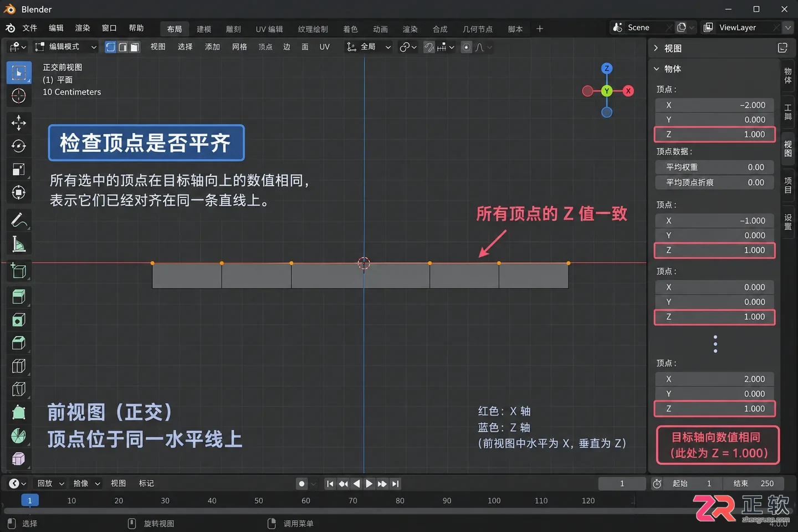Add a new workspace with the plus button

pyautogui.click(x=540, y=29)
